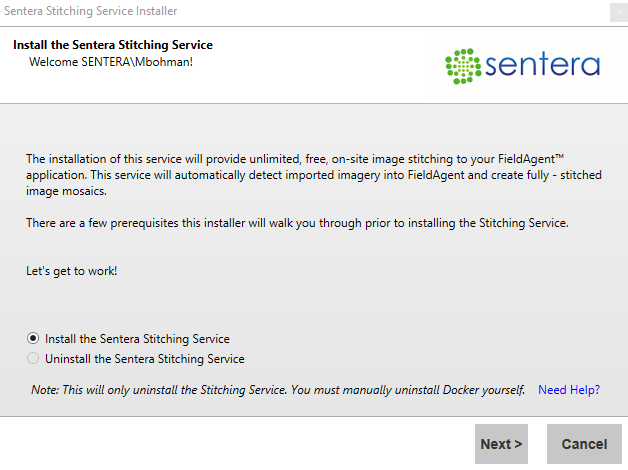Click the Uninstall option's label text
Screen dimensions: 628x470
144,359
